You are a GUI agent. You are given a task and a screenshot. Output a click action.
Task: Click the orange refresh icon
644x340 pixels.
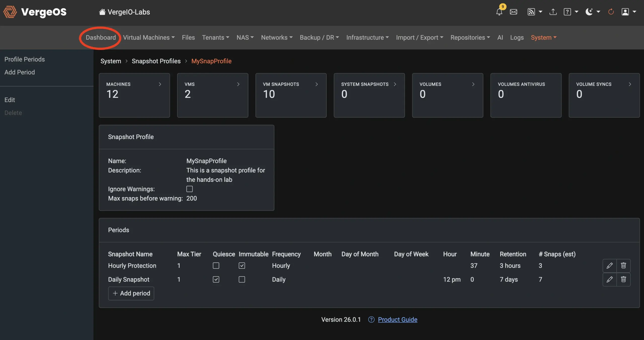coord(611,12)
